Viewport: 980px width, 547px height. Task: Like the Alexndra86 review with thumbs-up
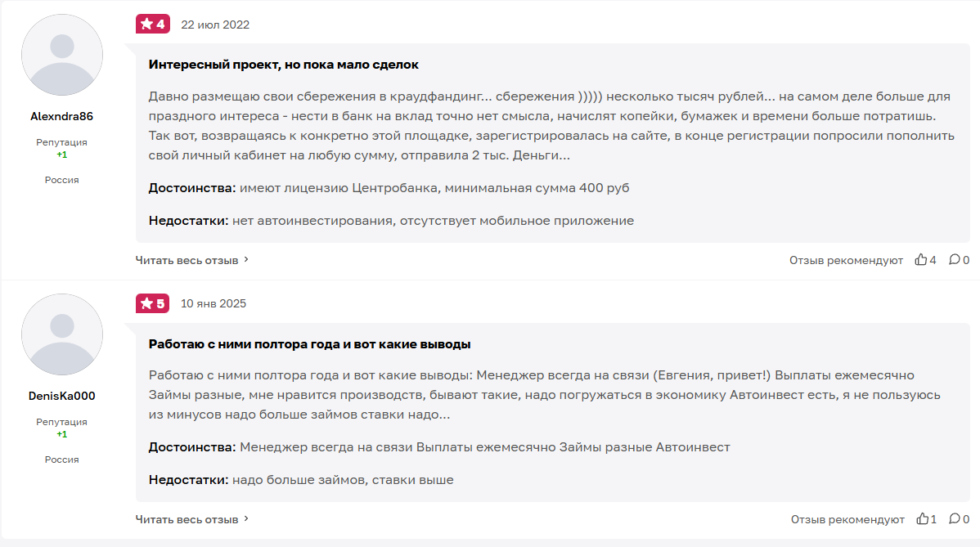[921, 260]
